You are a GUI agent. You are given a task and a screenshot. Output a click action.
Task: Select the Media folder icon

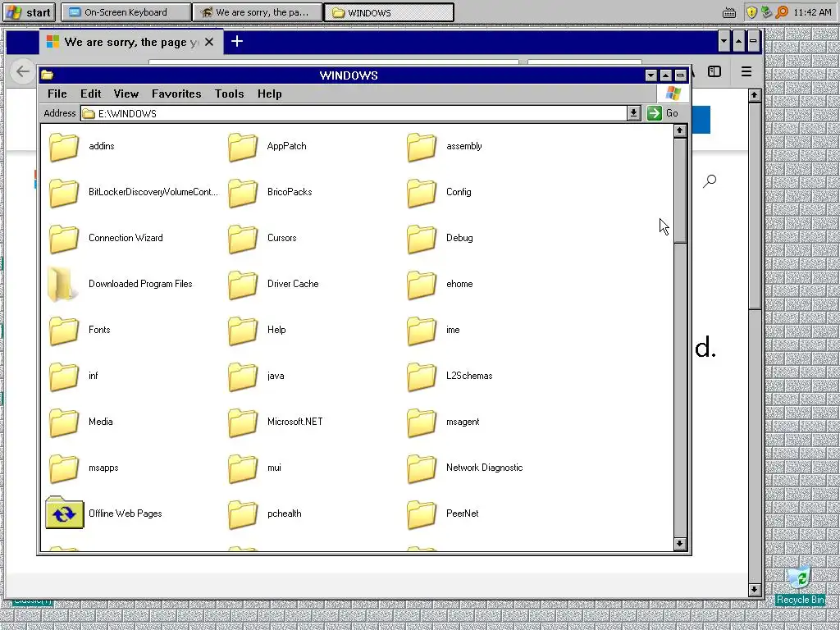point(64,422)
